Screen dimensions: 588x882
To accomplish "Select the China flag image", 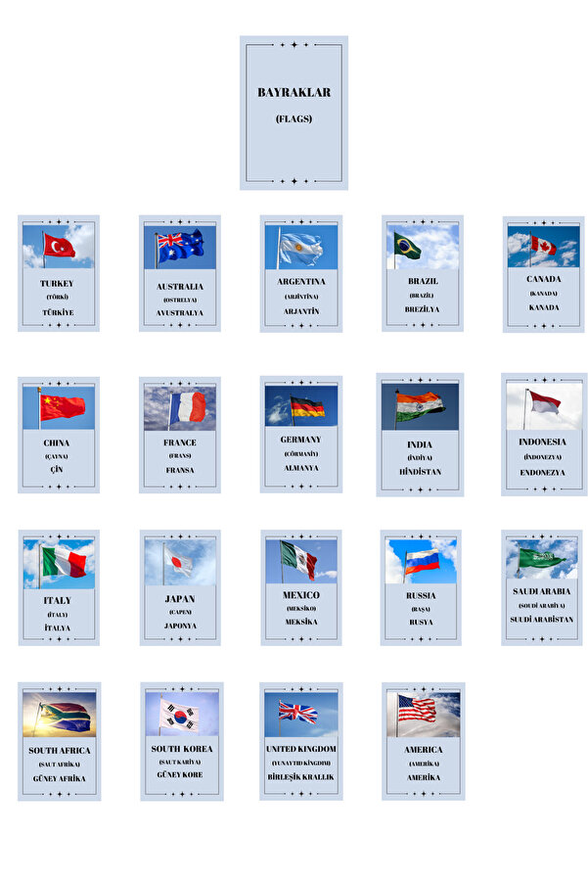I will 59,407.
